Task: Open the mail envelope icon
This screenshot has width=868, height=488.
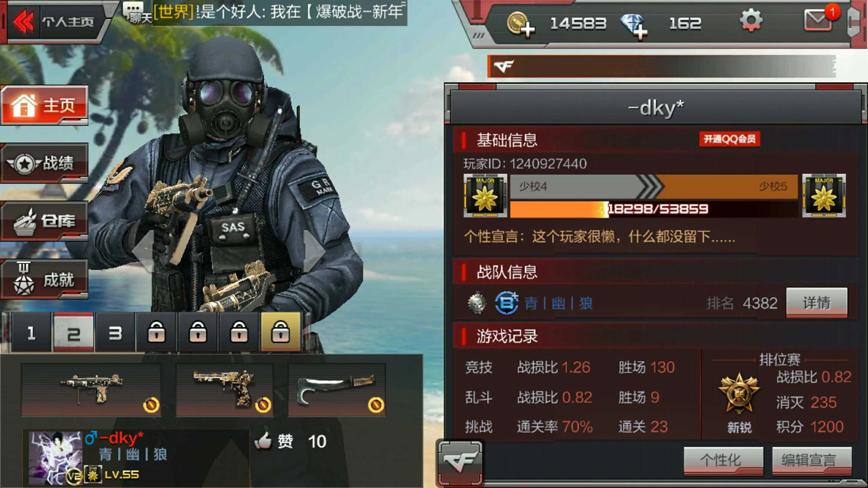Action: point(818,20)
